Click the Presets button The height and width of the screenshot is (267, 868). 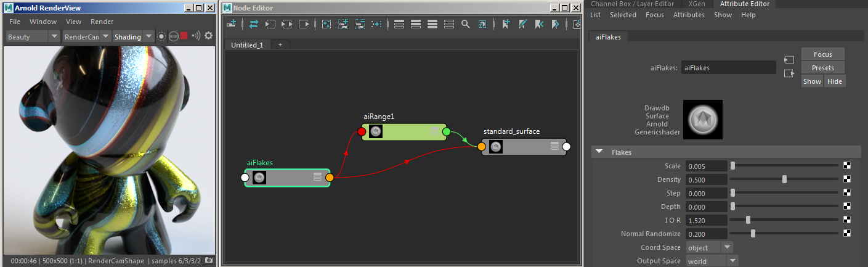tap(822, 68)
